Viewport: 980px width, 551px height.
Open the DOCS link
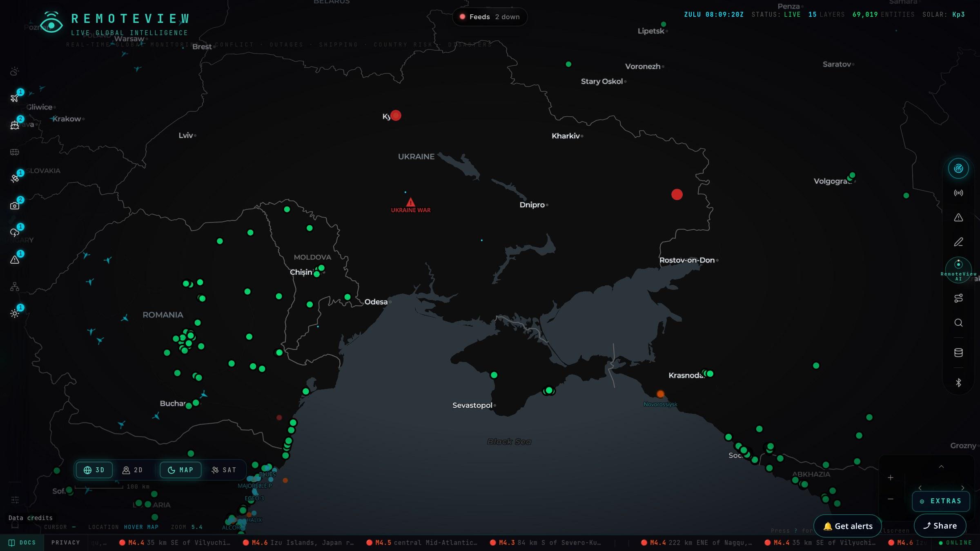(x=22, y=542)
